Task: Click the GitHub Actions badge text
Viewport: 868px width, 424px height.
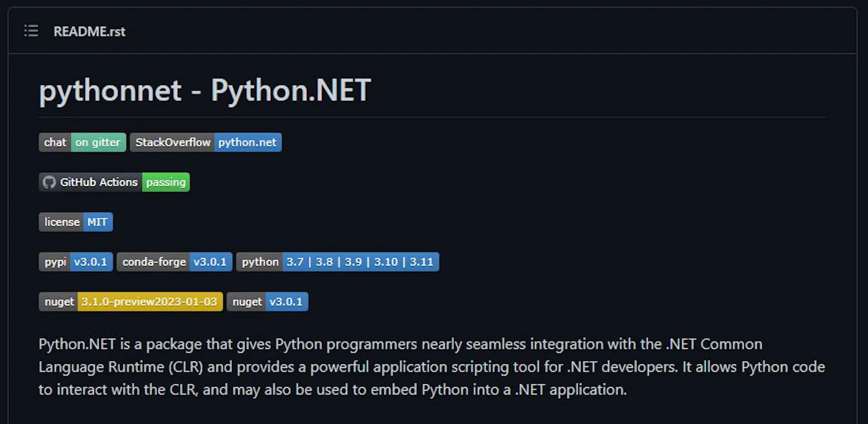Action: point(99,182)
